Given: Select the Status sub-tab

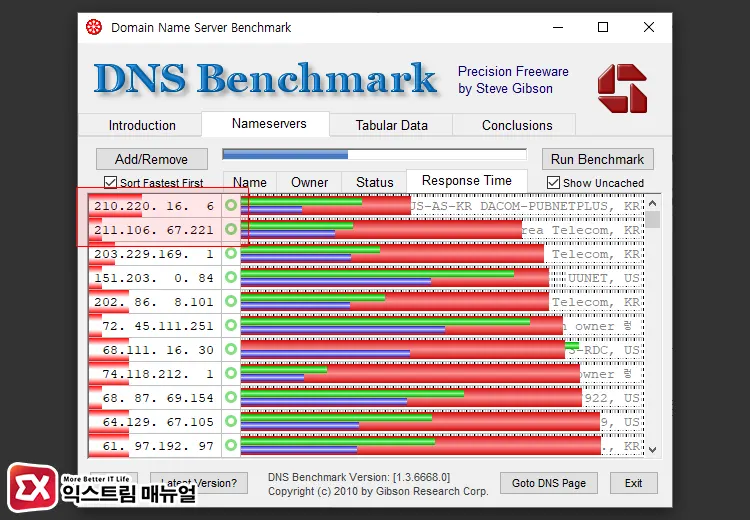Looking at the screenshot, I should [374, 182].
